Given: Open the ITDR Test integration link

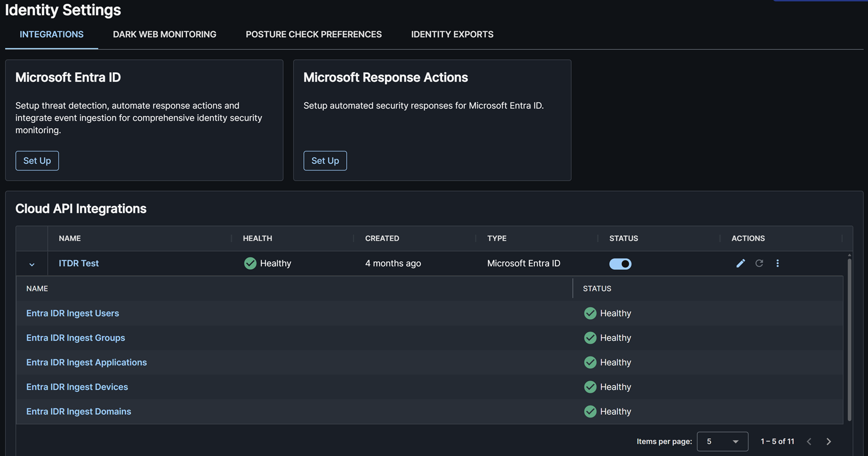Looking at the screenshot, I should (x=79, y=263).
